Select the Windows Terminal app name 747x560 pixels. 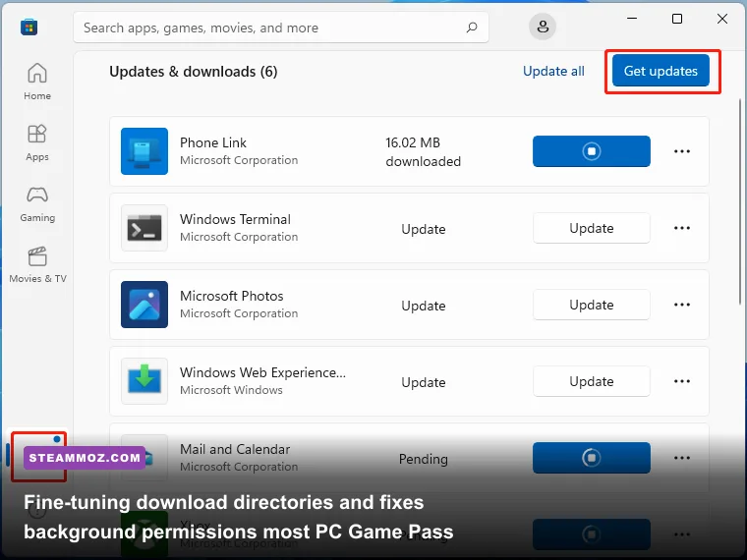235,219
